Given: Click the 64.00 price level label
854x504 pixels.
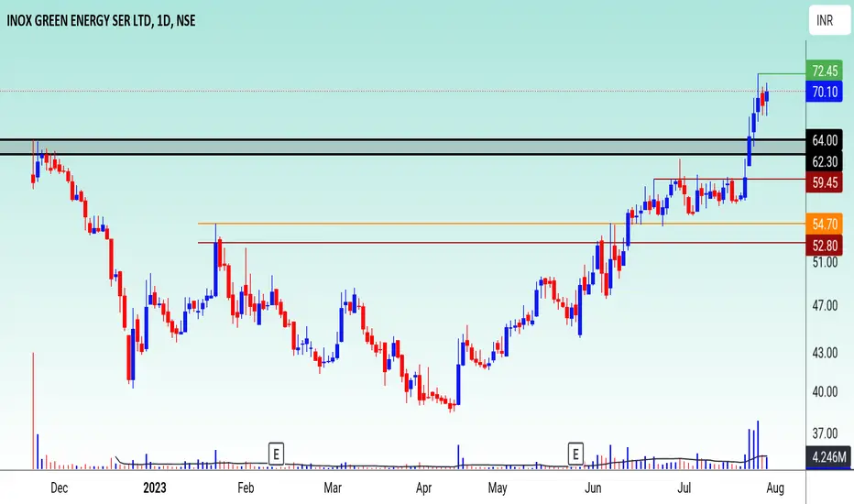Looking at the screenshot, I should (x=825, y=140).
